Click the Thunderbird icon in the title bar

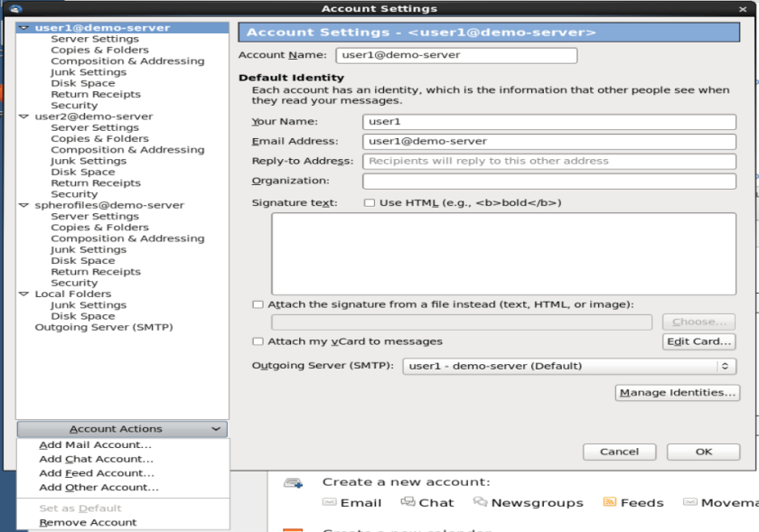point(15,9)
